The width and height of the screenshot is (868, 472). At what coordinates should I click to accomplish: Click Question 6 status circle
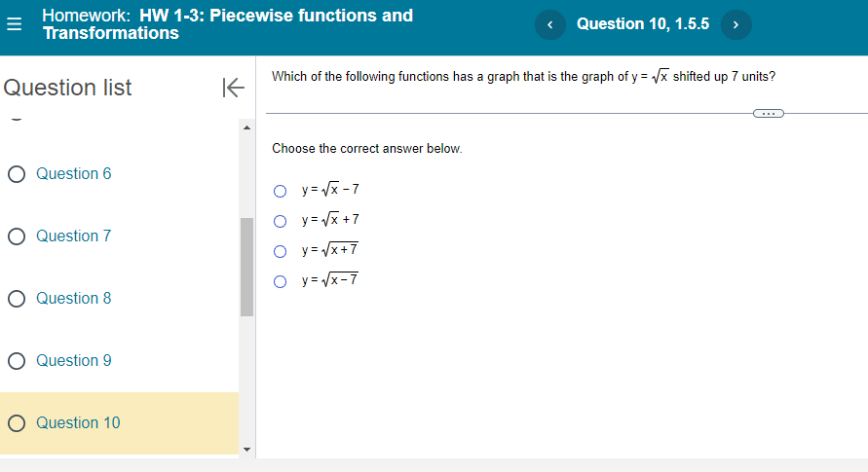(17, 174)
